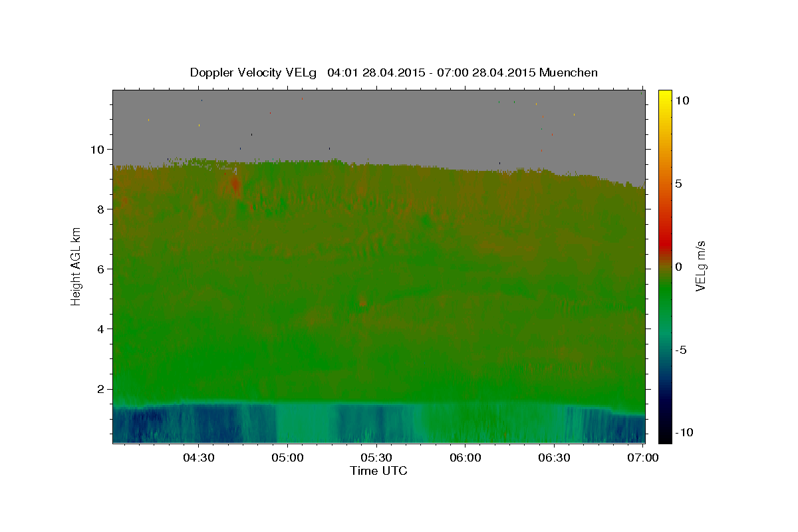Click the gray no-data region above 10 km
Image resolution: width=798 pixels, height=532 pixels.
pos(378,123)
